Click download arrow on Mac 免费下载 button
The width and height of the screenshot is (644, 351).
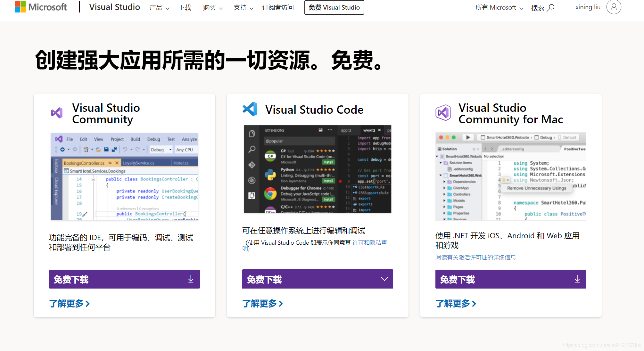click(577, 279)
